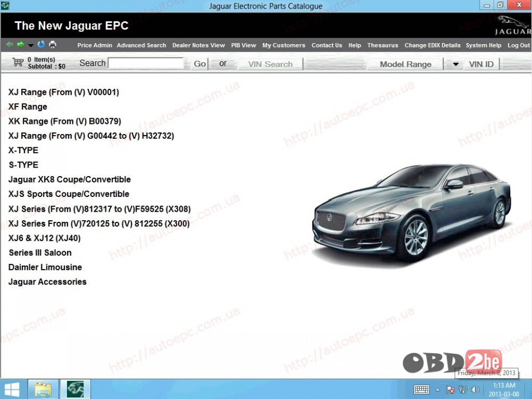This screenshot has width=532, height=399.
Task: Select Jaguar XK8 Coupe/Convertible
Action: point(70,179)
